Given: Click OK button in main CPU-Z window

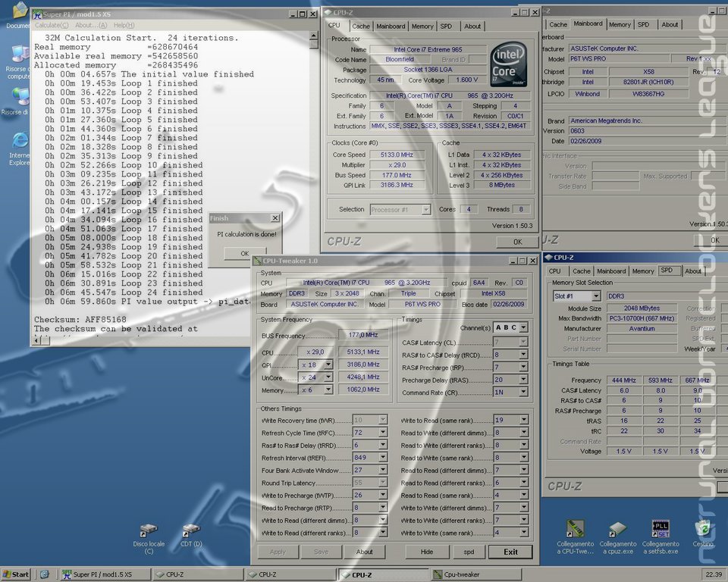Looking at the screenshot, I should click(518, 242).
